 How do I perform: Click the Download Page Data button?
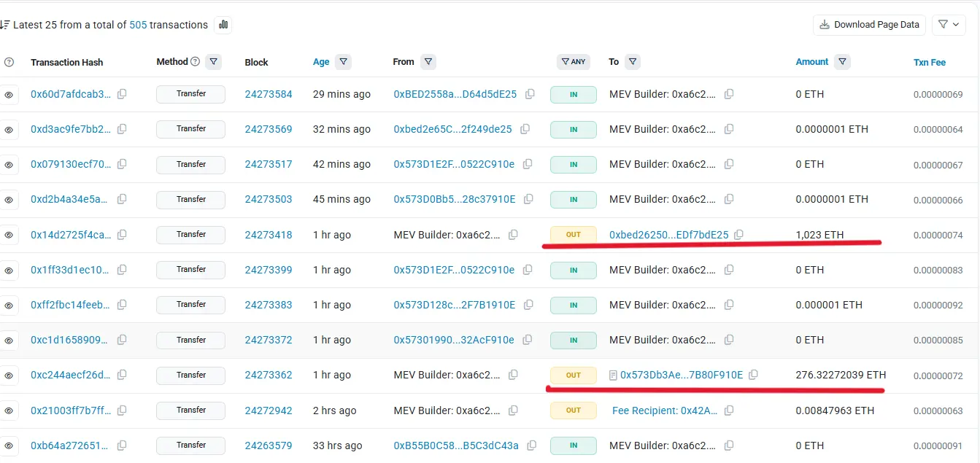(x=869, y=24)
